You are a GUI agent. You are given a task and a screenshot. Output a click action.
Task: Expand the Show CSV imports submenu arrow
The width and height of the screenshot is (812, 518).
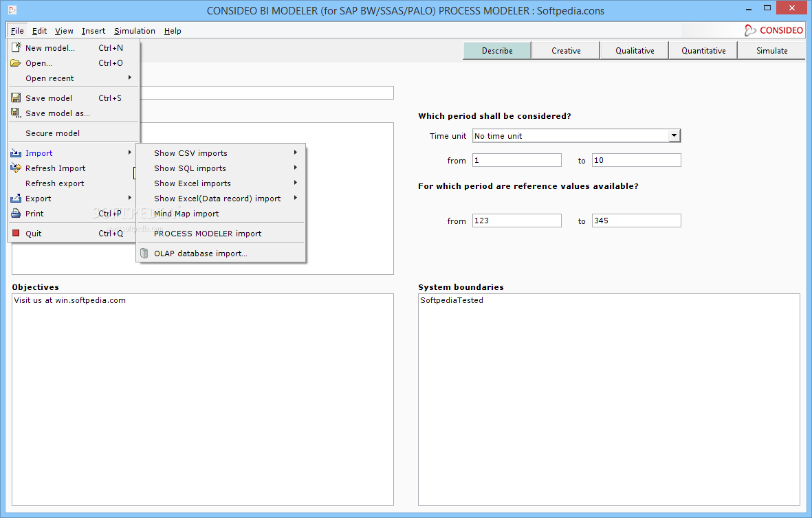[x=295, y=153]
